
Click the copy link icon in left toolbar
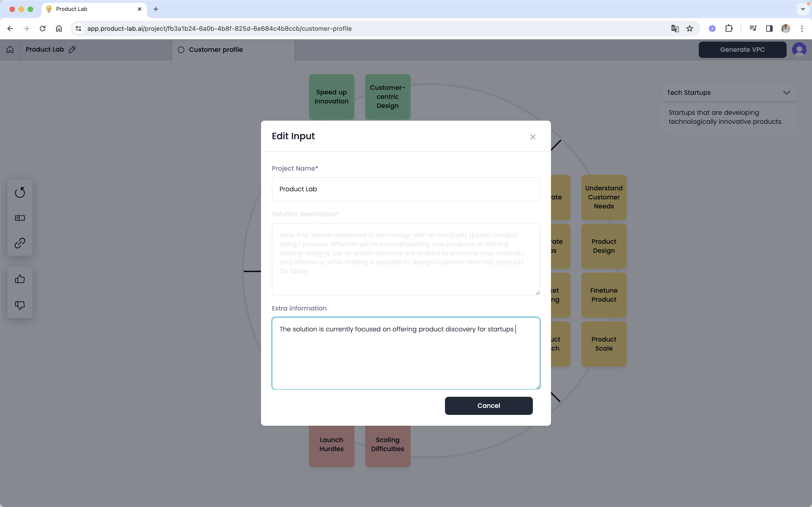(x=20, y=243)
